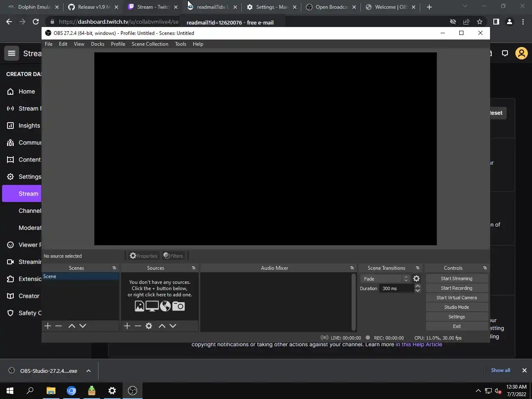532x399 pixels.
Task: Click Show all downloads
Action: pyautogui.click(x=500, y=370)
